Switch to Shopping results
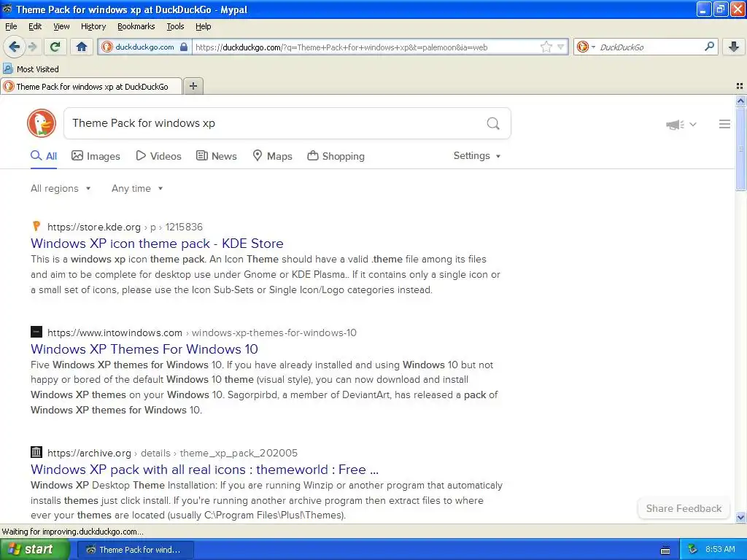 coord(336,156)
